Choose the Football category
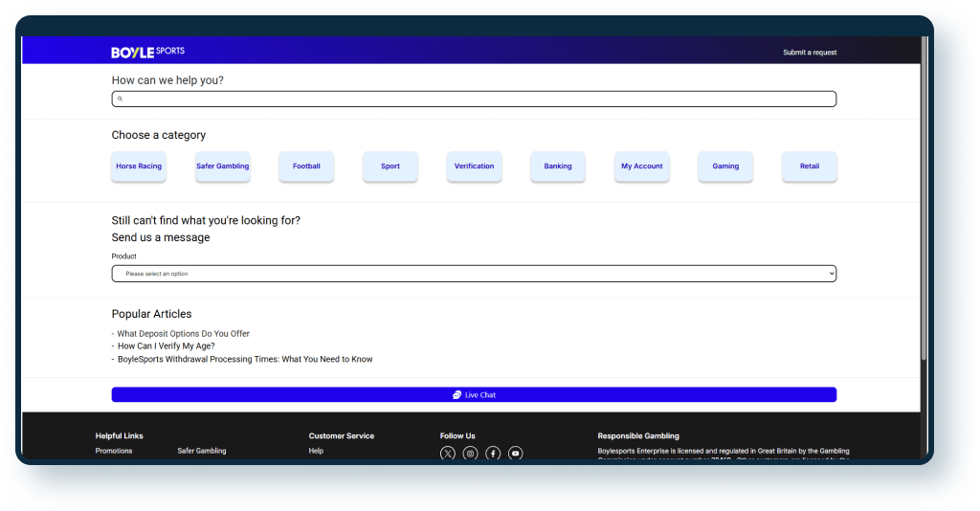 point(306,167)
